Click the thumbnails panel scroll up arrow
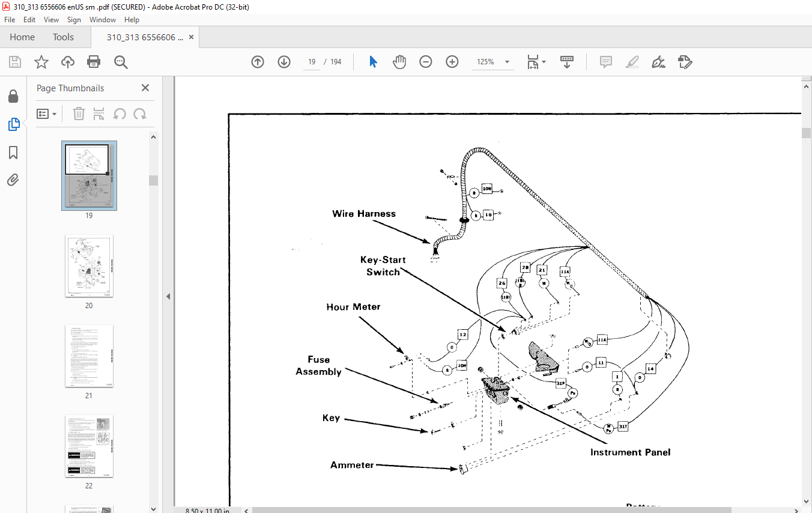This screenshot has width=812, height=513. (154, 137)
